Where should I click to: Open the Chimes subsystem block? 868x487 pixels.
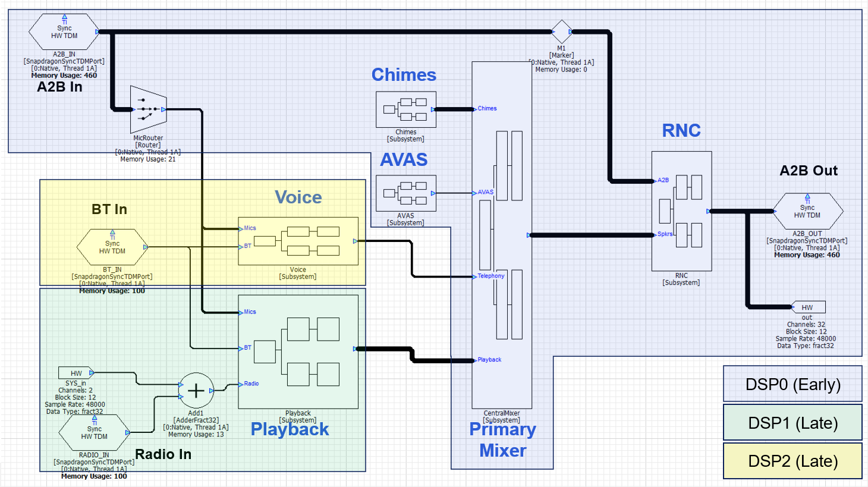click(406, 109)
